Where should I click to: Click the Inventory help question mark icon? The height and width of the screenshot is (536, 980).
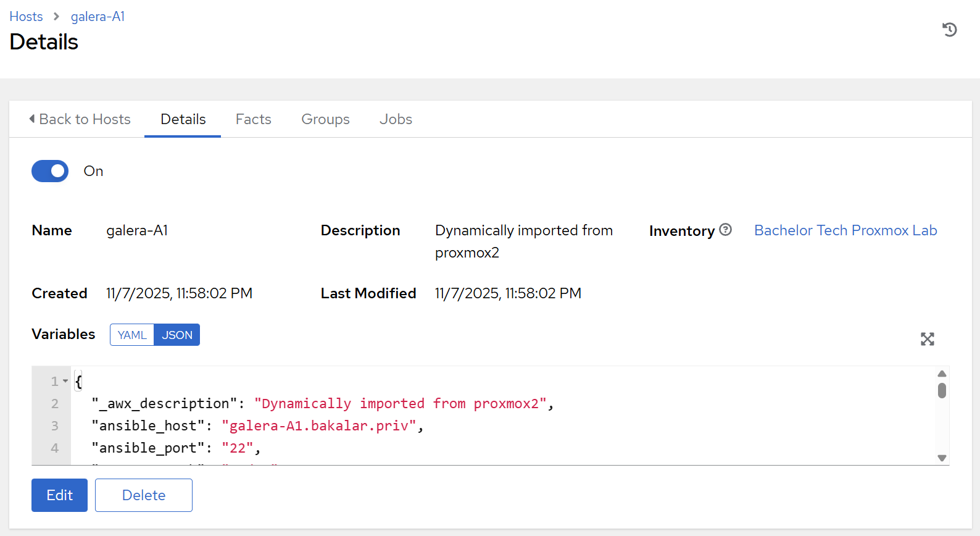726,230
